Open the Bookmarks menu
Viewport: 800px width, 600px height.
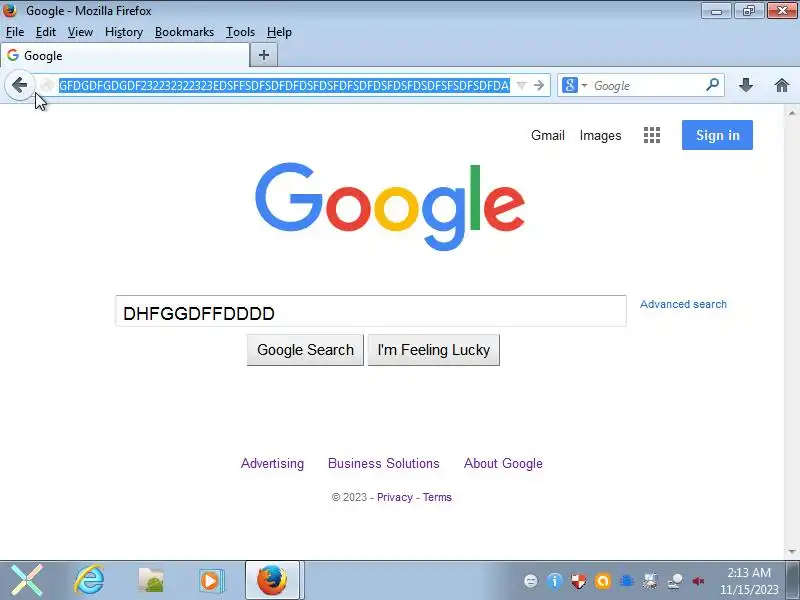(x=184, y=32)
